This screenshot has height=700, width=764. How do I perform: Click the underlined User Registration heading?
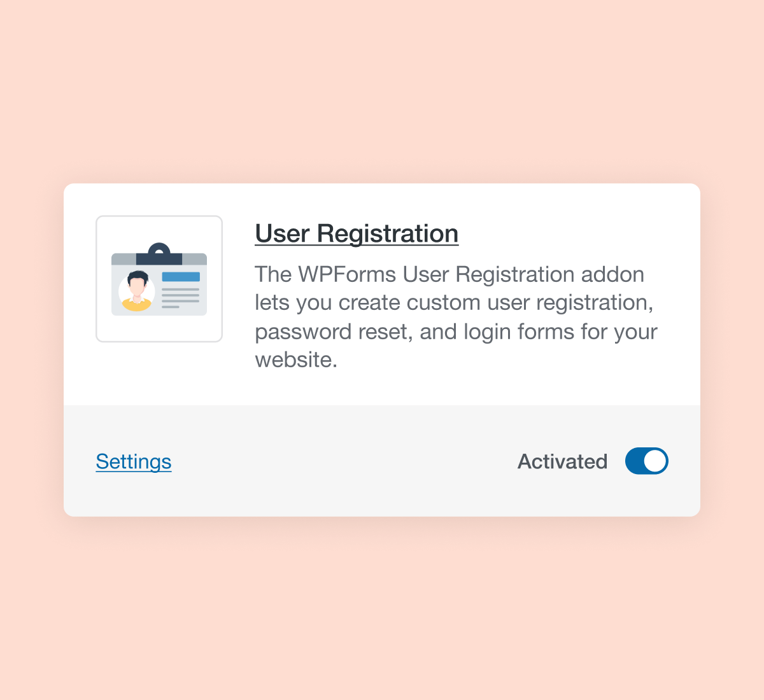pos(356,233)
